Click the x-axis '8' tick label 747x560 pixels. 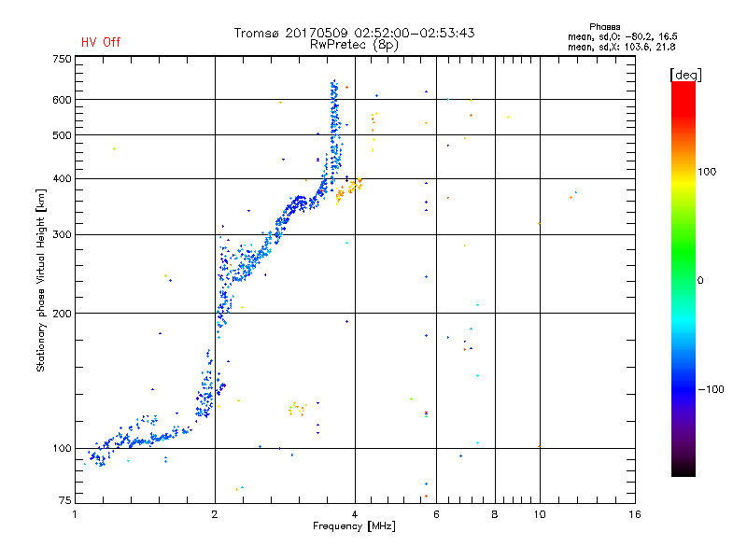pyautogui.click(x=495, y=514)
